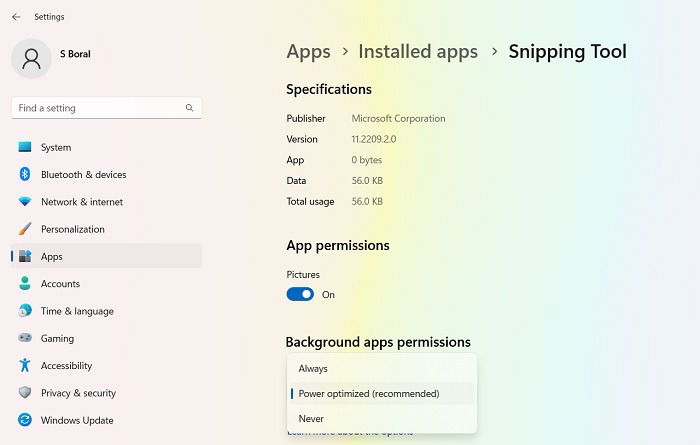Click the App size 0 bytes
Viewport: 700px width, 445px height.
[367, 160]
